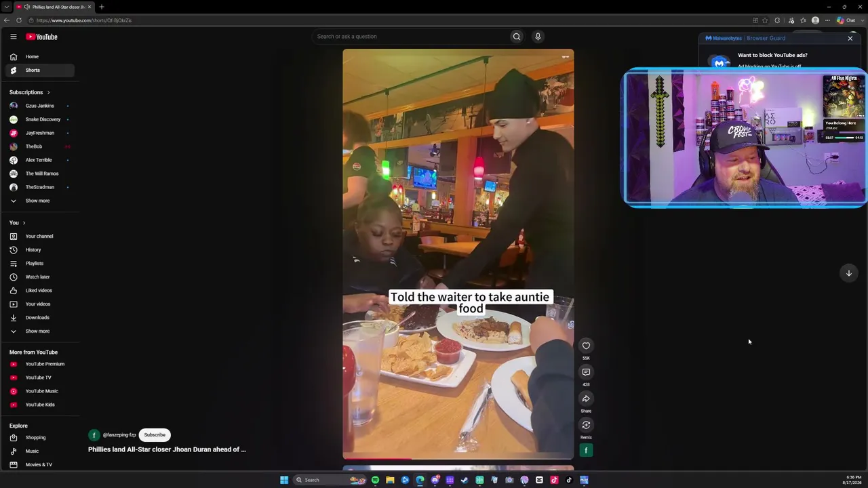Open the JayFreshman subscription

[40, 133]
